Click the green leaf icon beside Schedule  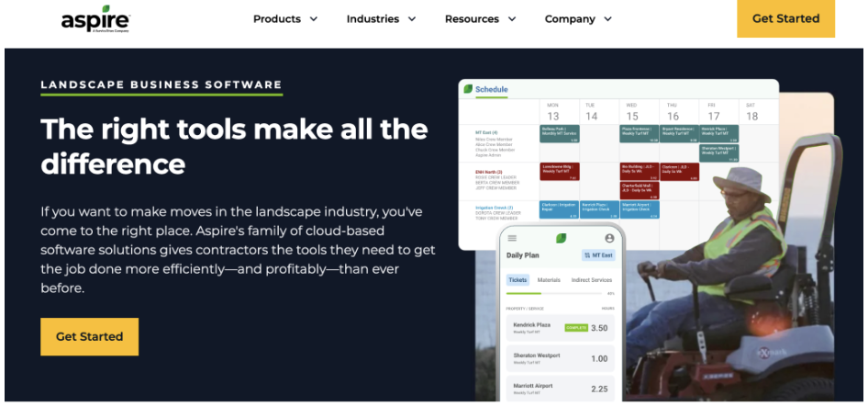tap(468, 88)
